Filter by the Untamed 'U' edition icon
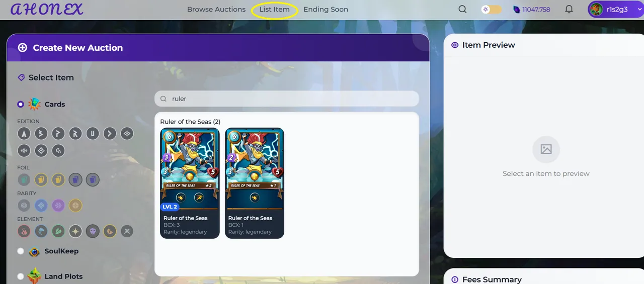Viewport: 644px width, 284px height. (x=93, y=134)
